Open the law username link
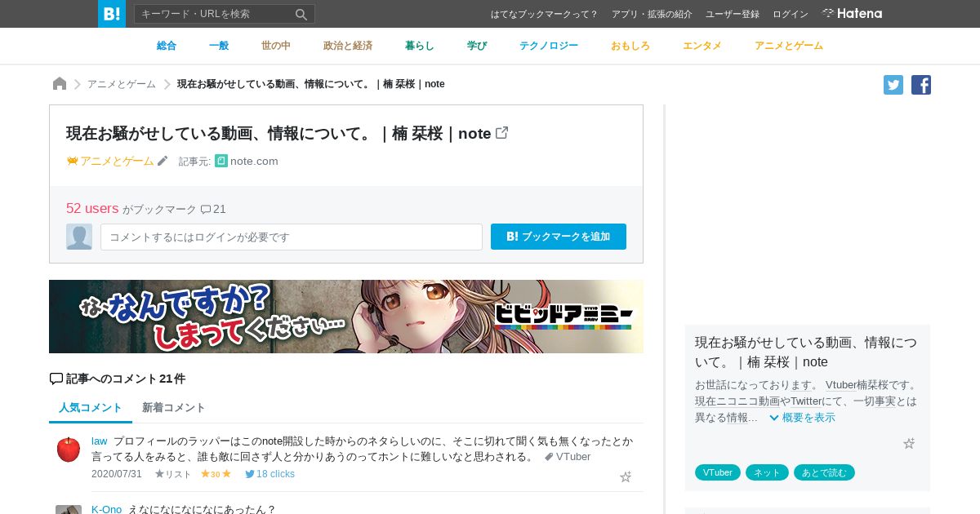The image size is (980, 514). (100, 441)
